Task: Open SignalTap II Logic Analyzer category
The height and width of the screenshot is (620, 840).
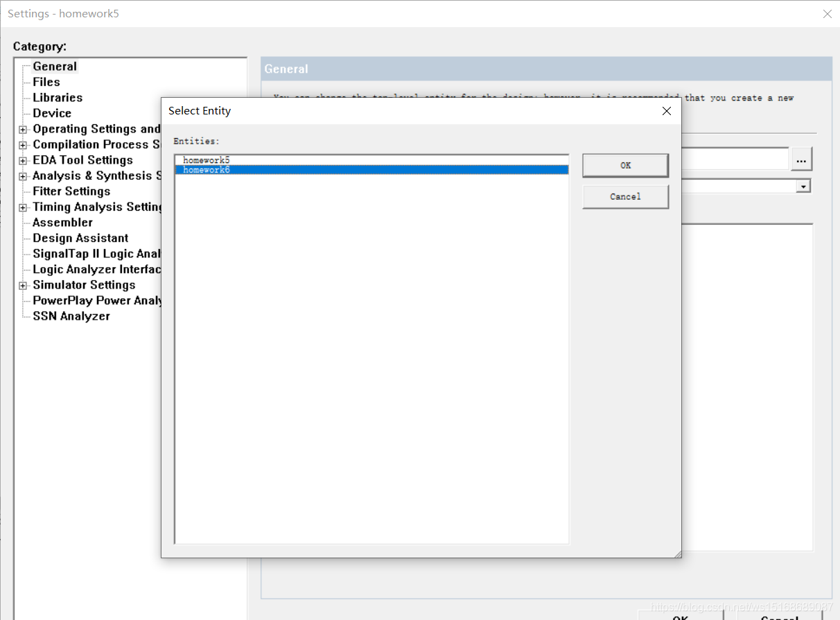Action: tap(96, 254)
